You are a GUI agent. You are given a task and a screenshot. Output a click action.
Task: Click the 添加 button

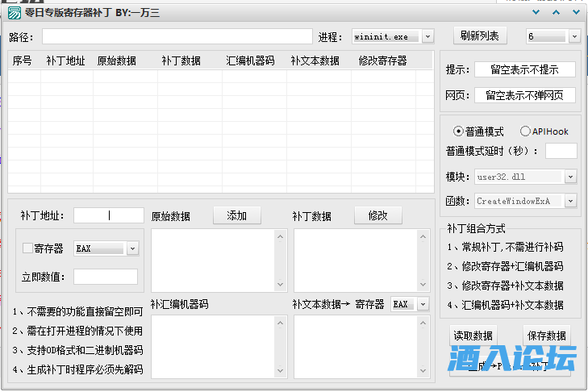[237, 215]
